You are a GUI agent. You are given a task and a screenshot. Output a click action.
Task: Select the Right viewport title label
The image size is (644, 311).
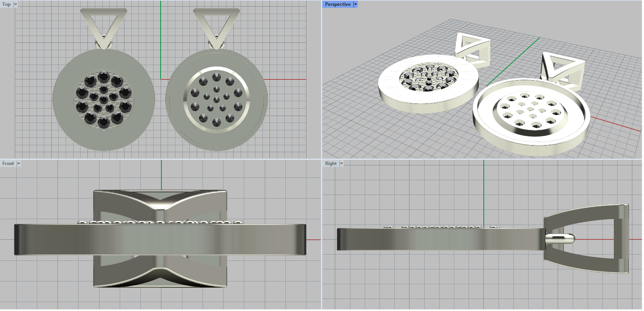(330, 164)
